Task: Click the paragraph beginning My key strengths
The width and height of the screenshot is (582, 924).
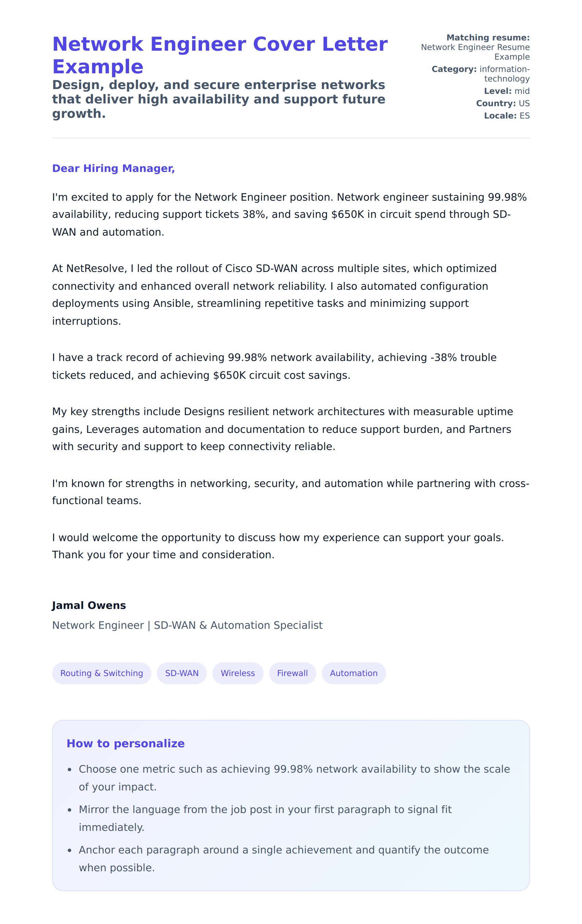Action: click(282, 429)
